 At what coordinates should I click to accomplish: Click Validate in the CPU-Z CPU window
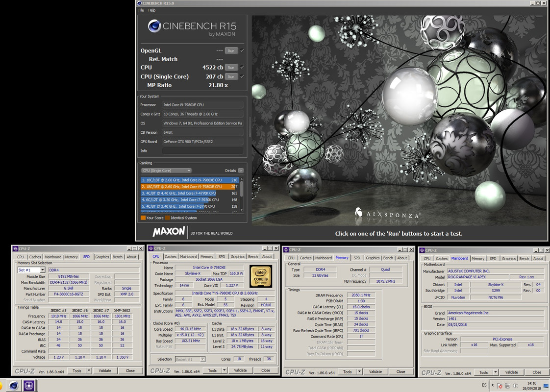pos(240,370)
